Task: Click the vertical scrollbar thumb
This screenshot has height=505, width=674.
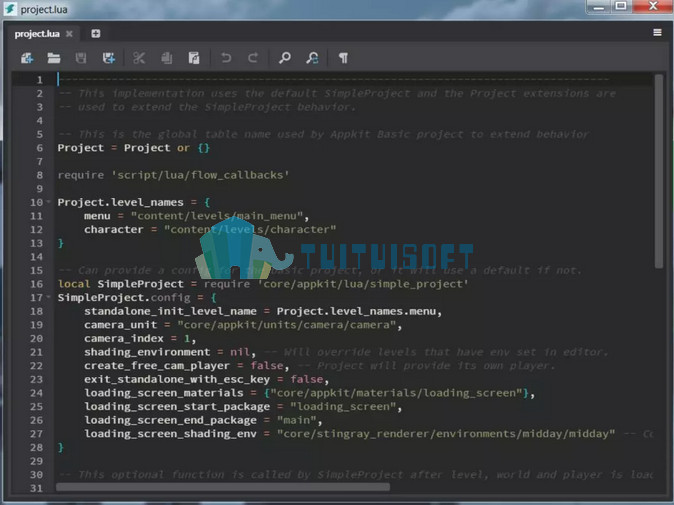Action: click(x=659, y=171)
